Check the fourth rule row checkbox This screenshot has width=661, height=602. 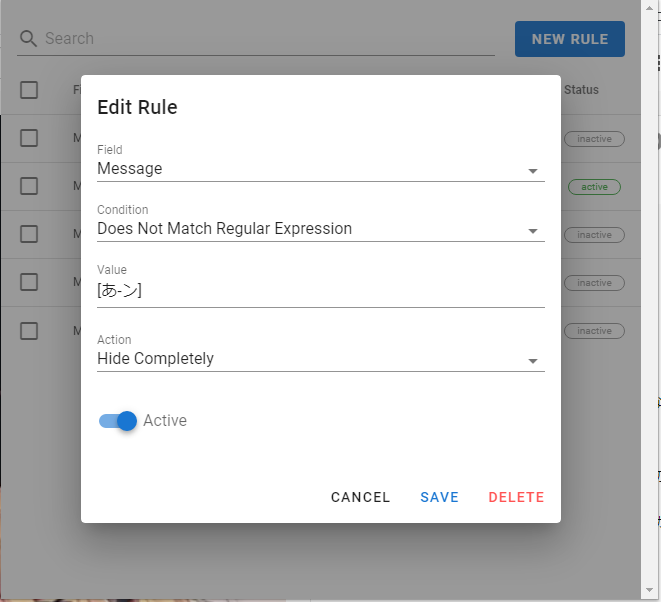(x=29, y=282)
